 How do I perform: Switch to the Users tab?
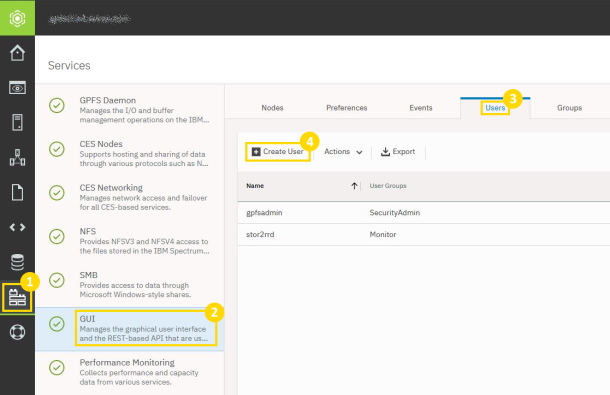coord(495,108)
